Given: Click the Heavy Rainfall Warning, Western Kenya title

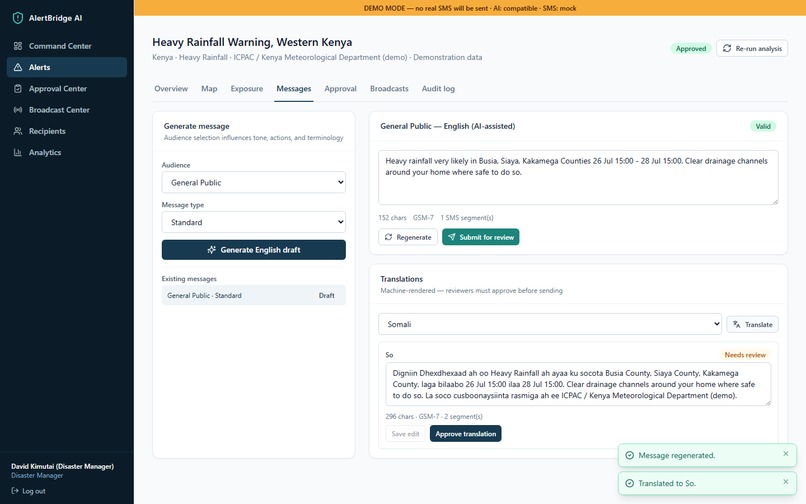Looking at the screenshot, I should [x=252, y=42].
